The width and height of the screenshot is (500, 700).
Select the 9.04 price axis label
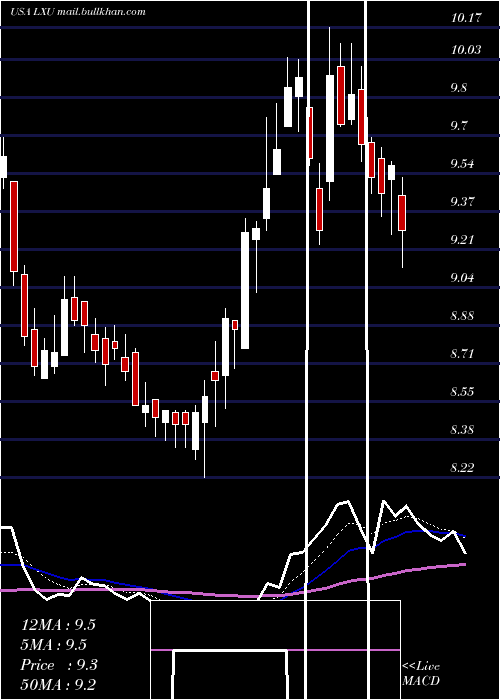coord(462,278)
